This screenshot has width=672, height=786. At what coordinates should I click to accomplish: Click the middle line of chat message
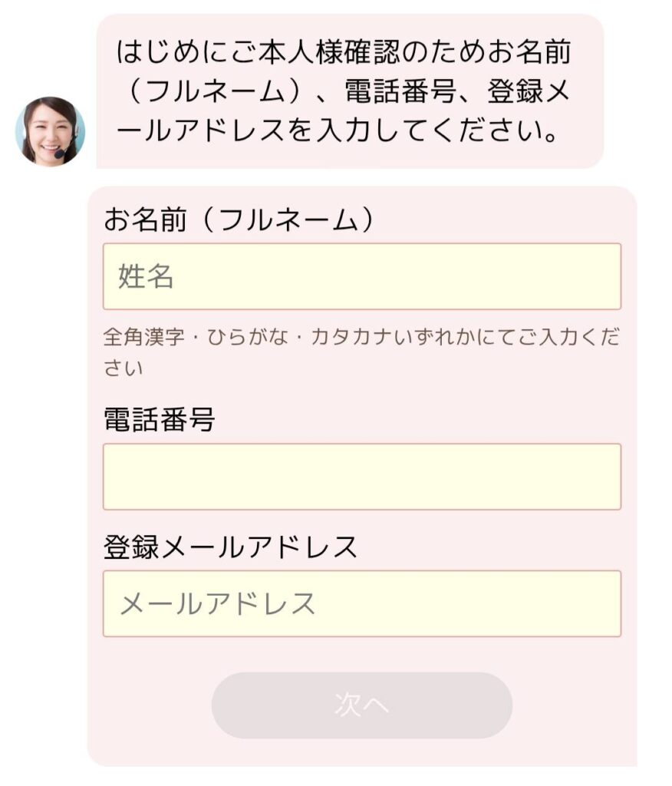(347, 92)
